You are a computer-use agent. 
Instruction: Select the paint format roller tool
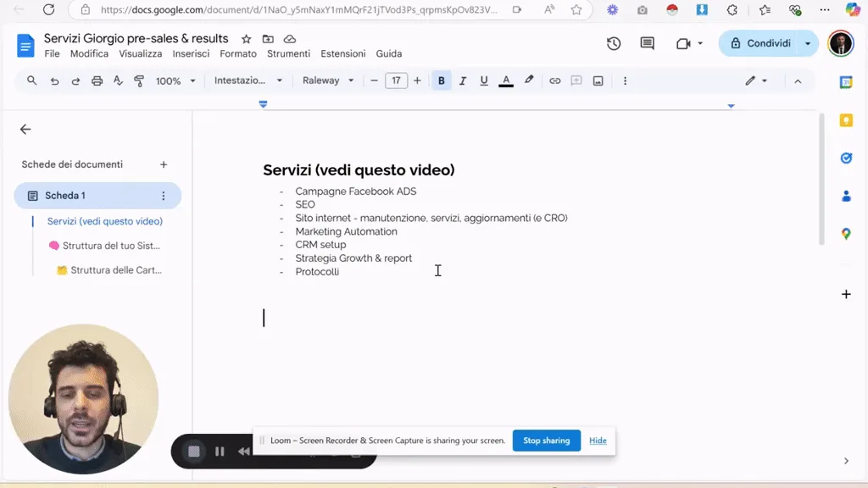[139, 80]
